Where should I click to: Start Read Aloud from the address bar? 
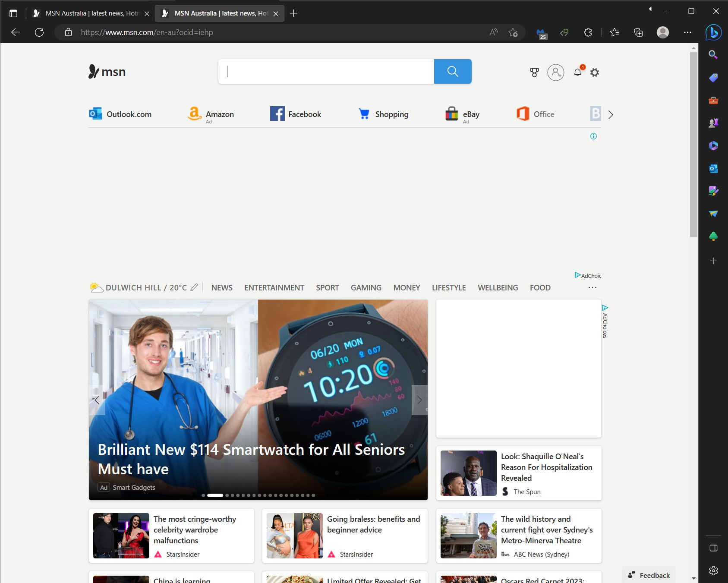[x=494, y=32]
